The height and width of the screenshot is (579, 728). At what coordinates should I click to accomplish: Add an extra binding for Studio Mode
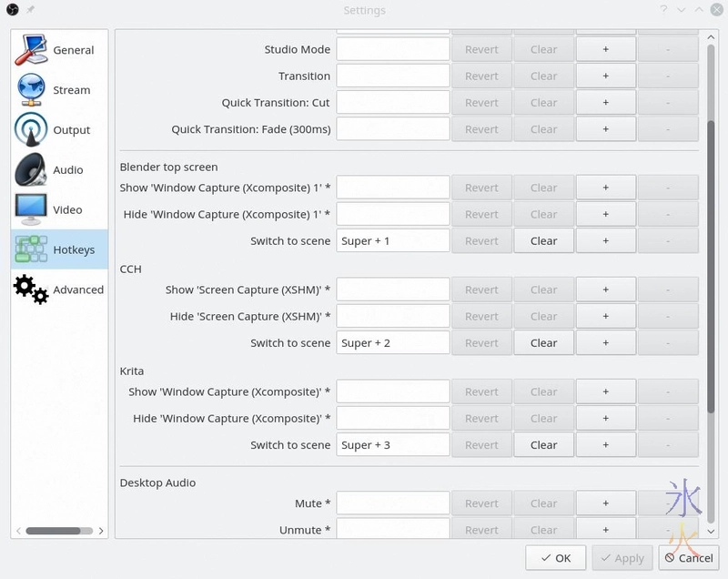(x=605, y=49)
